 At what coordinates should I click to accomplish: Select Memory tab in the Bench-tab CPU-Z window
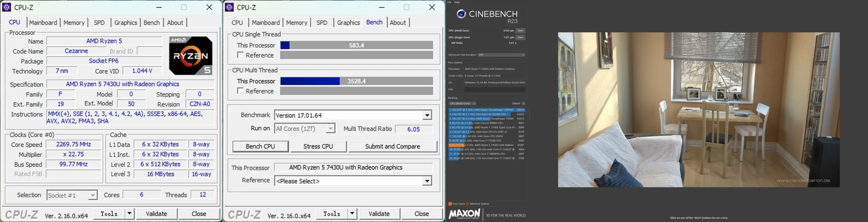297,23
